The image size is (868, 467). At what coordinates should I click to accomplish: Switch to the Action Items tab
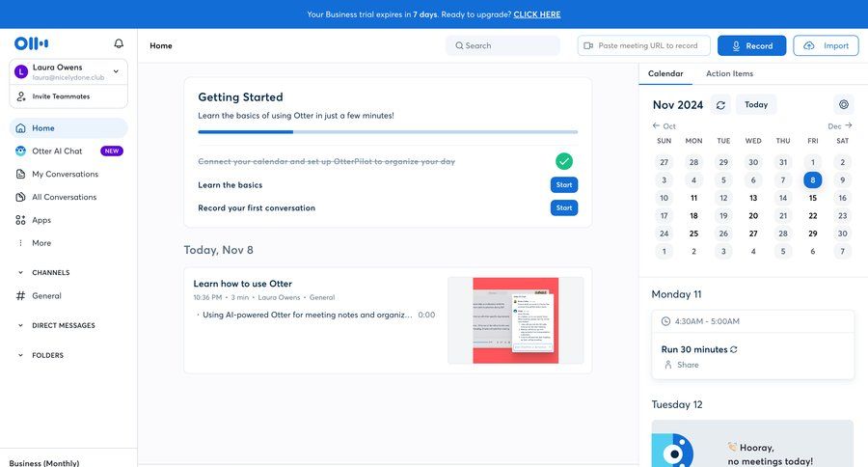[x=729, y=73]
